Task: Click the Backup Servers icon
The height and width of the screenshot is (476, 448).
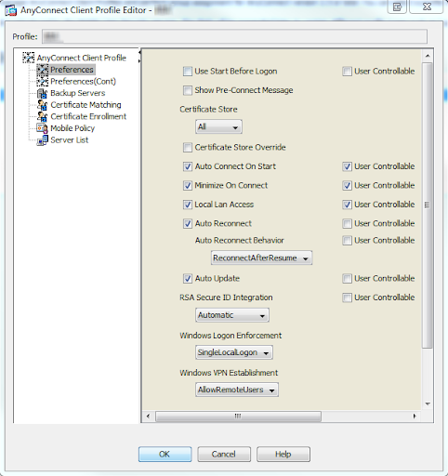Action: 43,93
